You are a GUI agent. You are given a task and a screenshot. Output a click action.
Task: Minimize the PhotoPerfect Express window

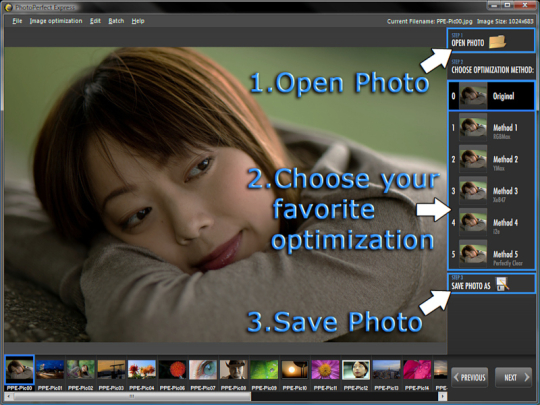tap(494, 5)
